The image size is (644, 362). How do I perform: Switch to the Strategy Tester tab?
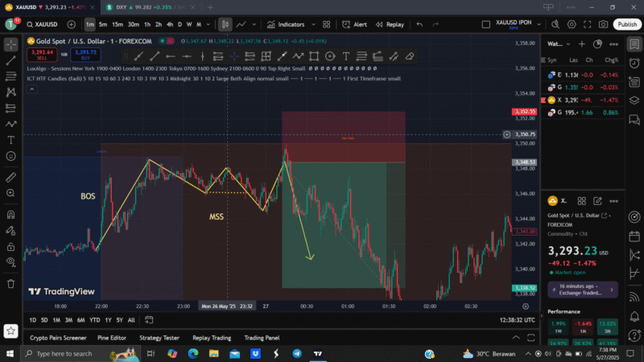coord(159,338)
